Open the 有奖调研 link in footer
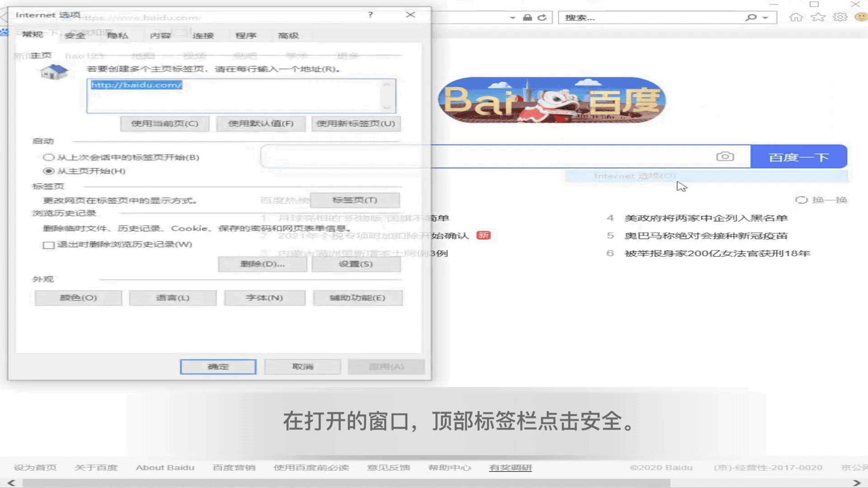Image resolution: width=868 pixels, height=488 pixels. (x=510, y=468)
